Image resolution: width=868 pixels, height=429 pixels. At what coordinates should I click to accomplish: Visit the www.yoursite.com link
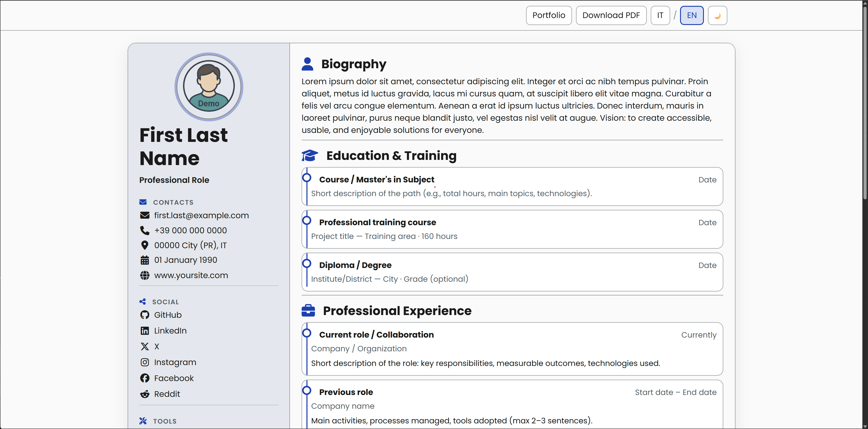pos(191,275)
